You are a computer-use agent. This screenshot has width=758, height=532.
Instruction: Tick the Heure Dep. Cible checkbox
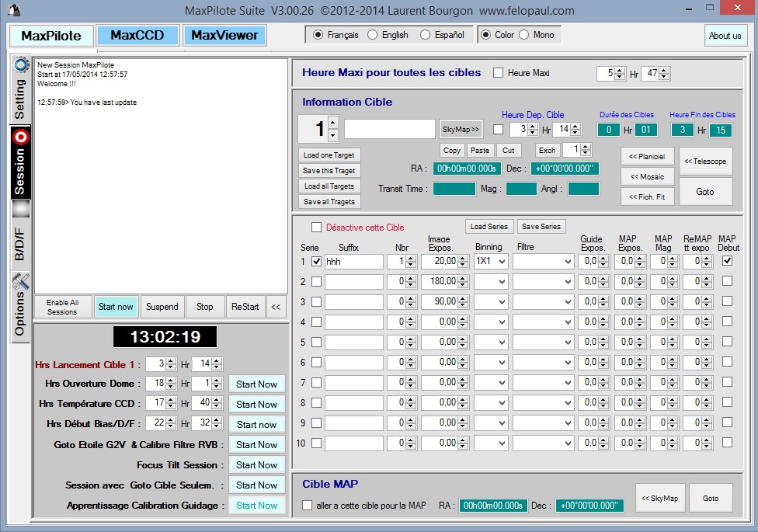498,130
